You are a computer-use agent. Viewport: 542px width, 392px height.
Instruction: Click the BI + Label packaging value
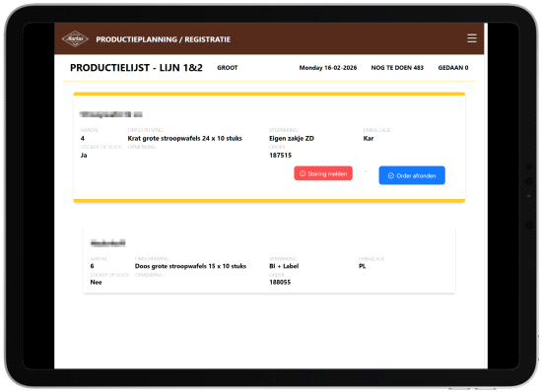point(284,266)
